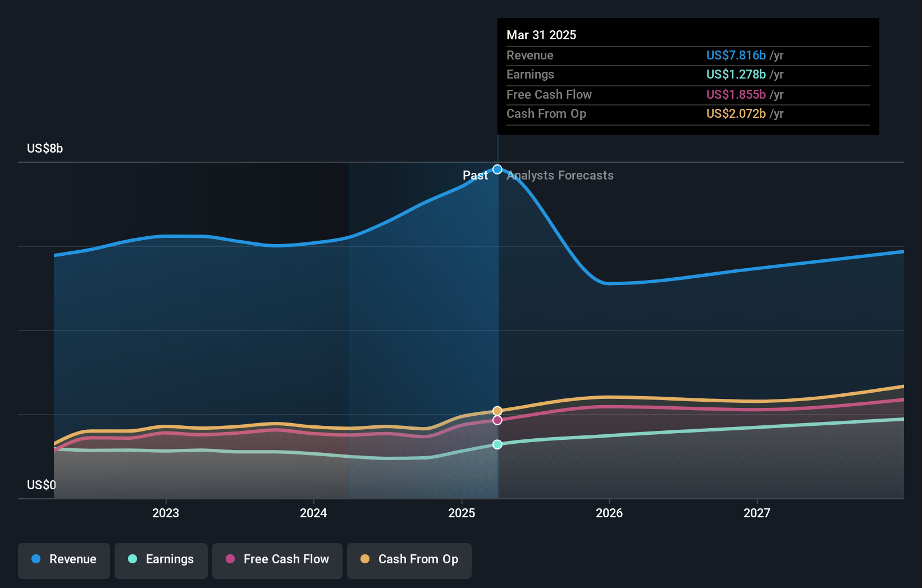This screenshot has width=922, height=588.
Task: Click the US$0 y-axis label
Action: point(42,485)
